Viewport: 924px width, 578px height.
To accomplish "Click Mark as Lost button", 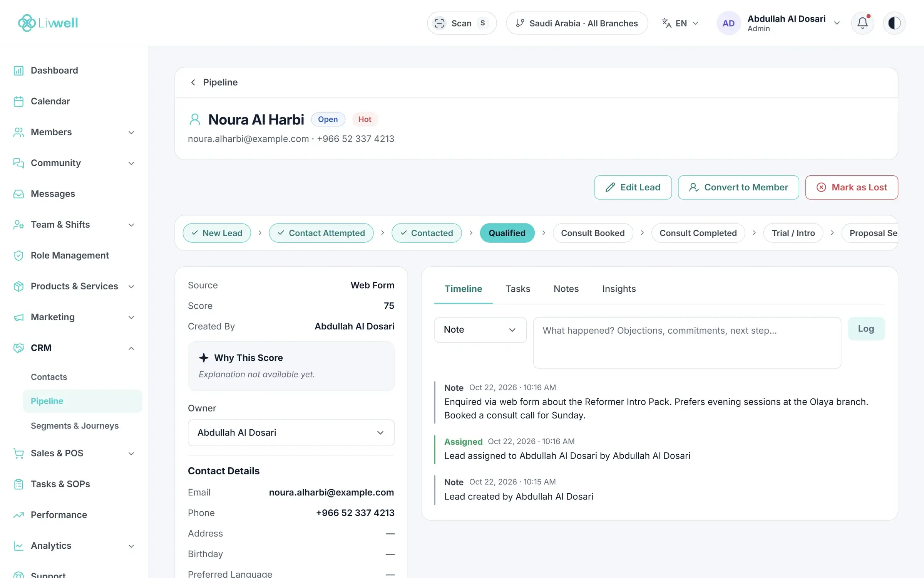I will (852, 187).
